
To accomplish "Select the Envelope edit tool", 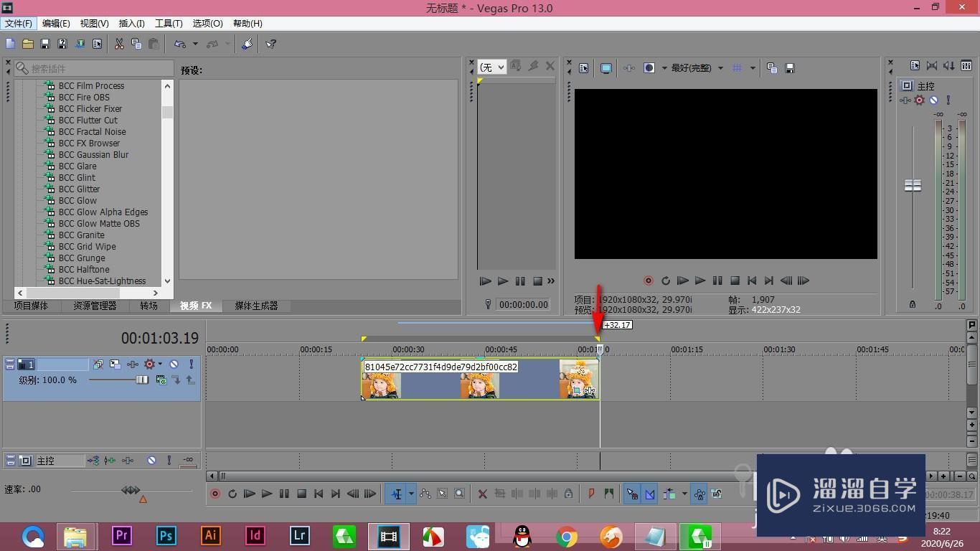I will 425,494.
